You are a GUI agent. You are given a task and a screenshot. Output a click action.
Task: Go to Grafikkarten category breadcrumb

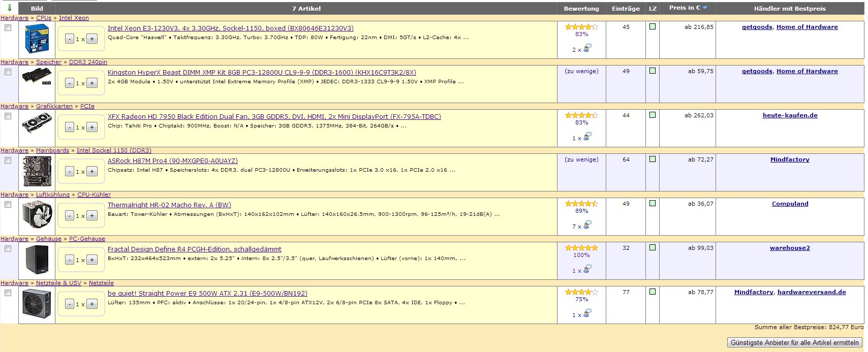pyautogui.click(x=54, y=106)
